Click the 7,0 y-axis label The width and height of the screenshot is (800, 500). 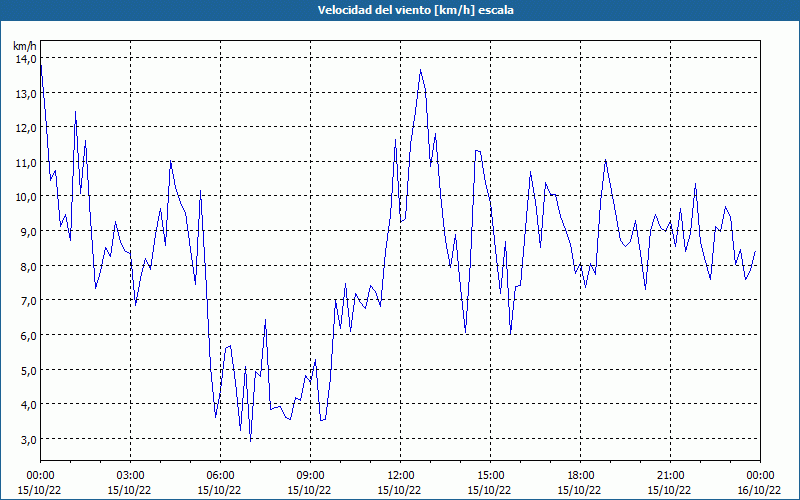(28, 301)
